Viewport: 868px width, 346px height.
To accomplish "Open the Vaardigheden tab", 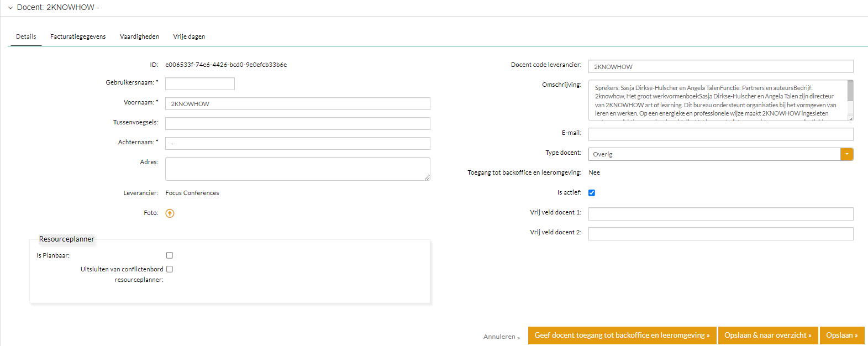I will [x=139, y=36].
